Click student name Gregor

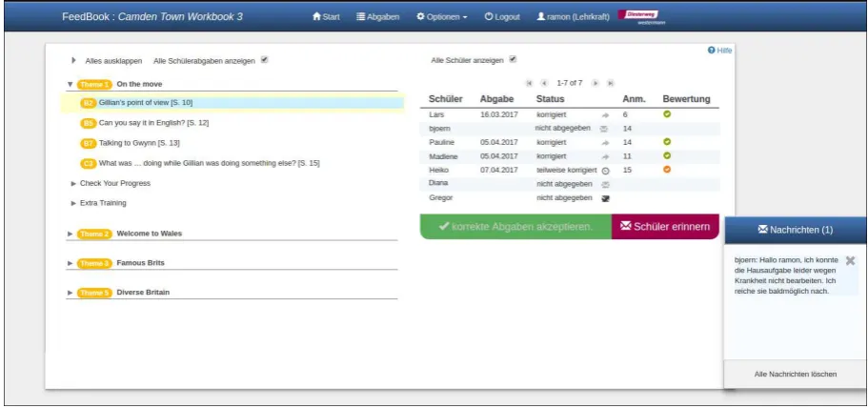[x=440, y=197]
